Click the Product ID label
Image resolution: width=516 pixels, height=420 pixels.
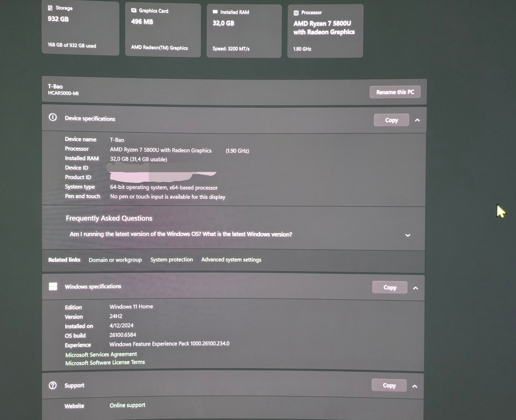78,177
